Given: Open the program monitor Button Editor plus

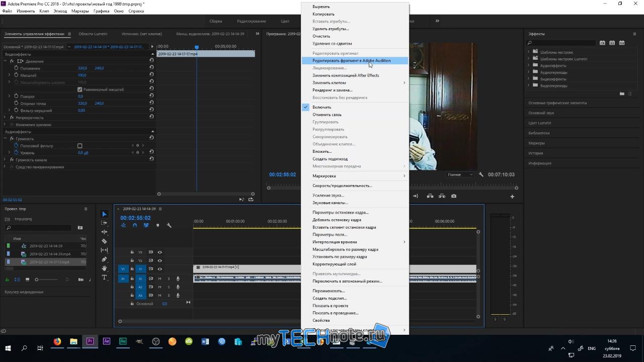Looking at the screenshot, I should [512, 197].
